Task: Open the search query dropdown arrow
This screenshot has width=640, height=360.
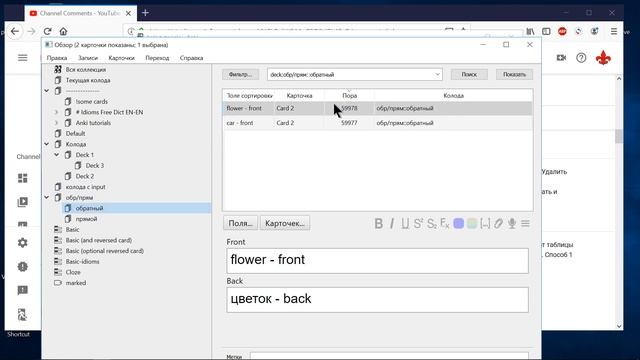Action: coord(437,74)
